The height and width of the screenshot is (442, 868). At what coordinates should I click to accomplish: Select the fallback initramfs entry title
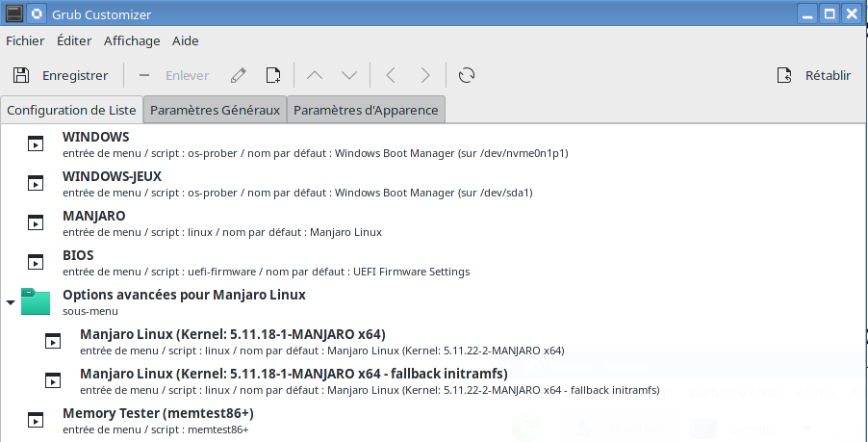click(x=294, y=374)
